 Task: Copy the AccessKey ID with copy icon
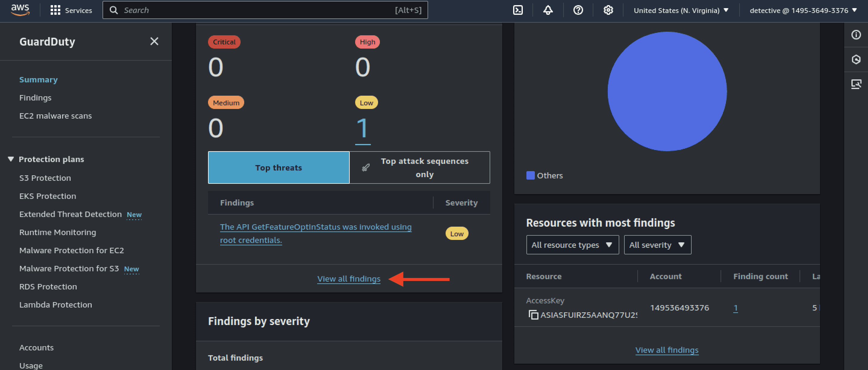point(533,315)
